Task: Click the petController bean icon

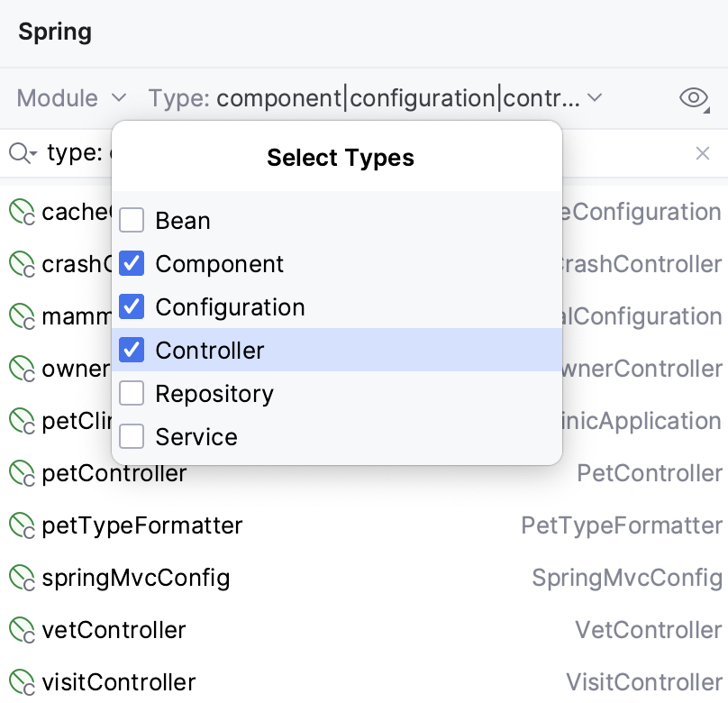Action: tap(22, 473)
